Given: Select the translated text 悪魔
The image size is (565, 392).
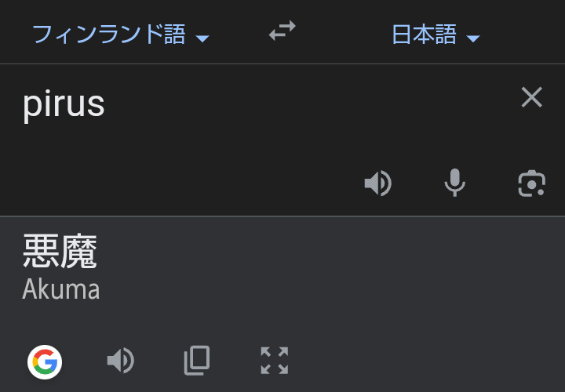Looking at the screenshot, I should tap(60, 252).
